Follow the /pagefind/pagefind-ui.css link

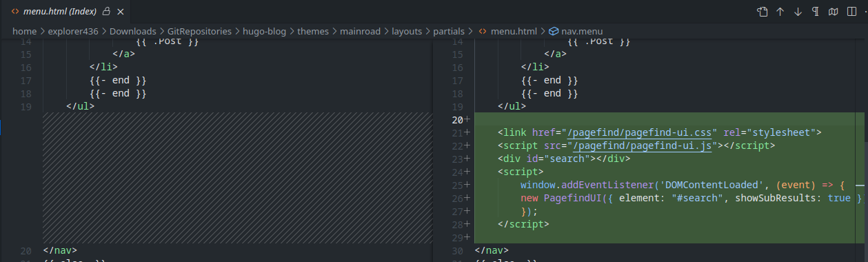(x=640, y=132)
